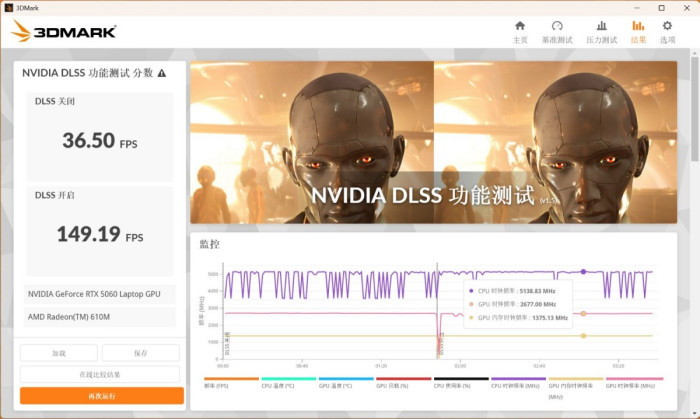Click the vertical scrollbar on the right
700x419 pixels.
694,109
